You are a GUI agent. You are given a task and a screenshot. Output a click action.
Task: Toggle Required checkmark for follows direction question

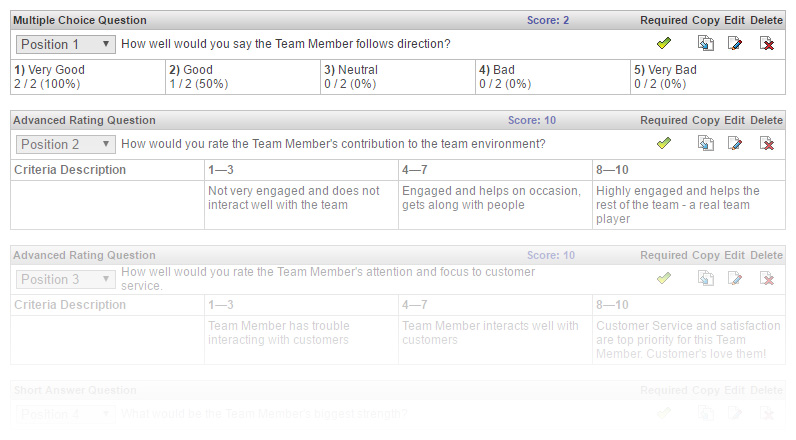[663, 44]
